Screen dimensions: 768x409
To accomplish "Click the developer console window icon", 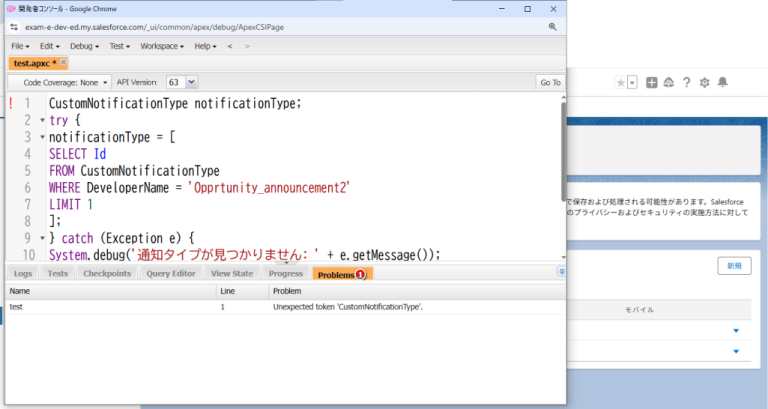I will coord(11,9).
